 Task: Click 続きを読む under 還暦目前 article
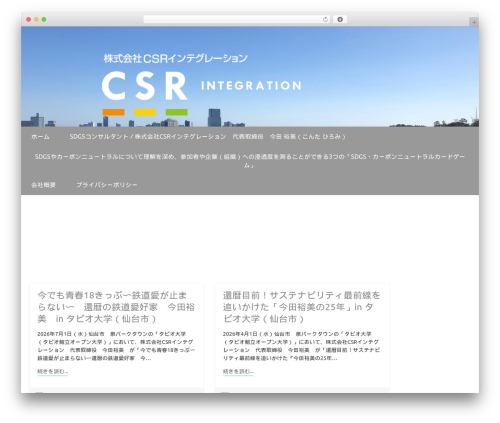238,371
